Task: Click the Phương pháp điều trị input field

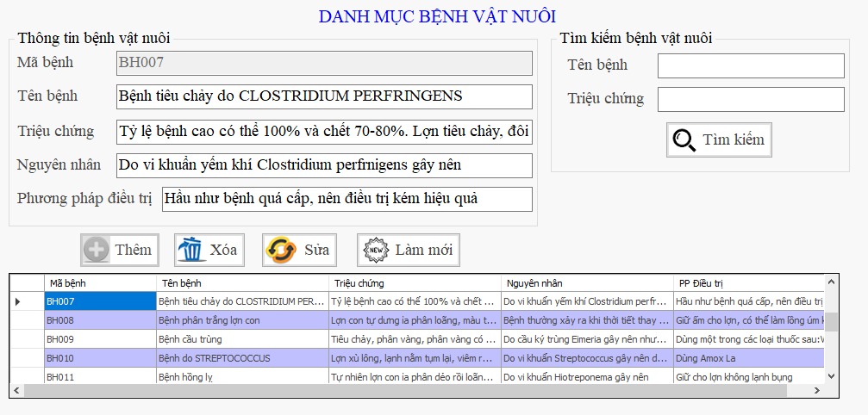Action: [x=347, y=199]
